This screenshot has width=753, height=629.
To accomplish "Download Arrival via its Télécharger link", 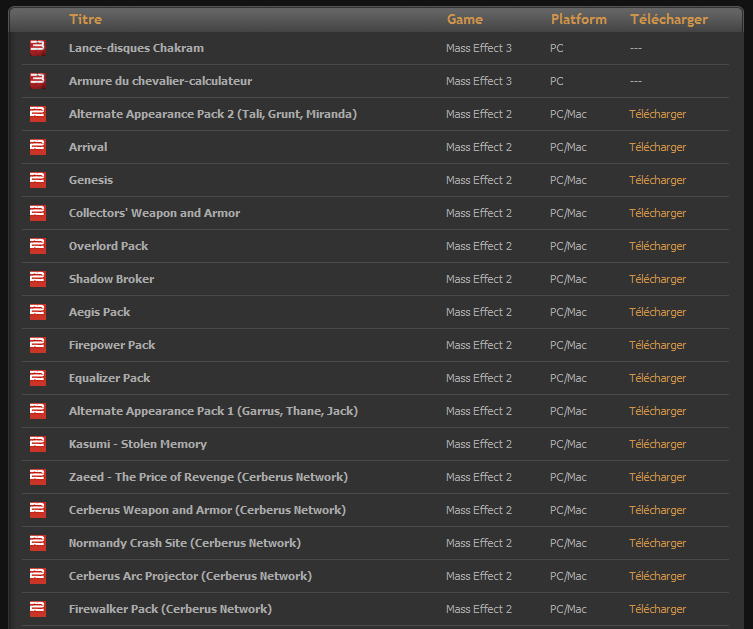I will [x=657, y=147].
